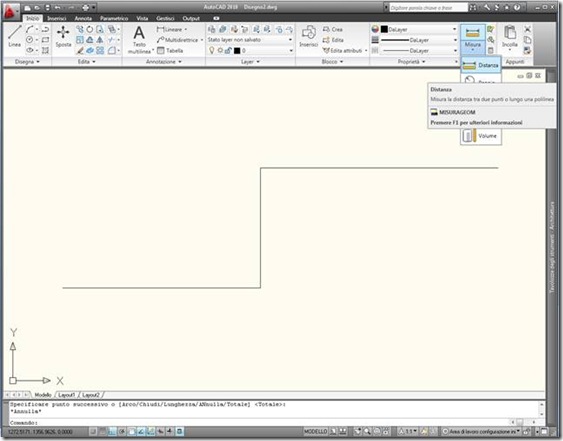Click Edita attributi button
This screenshot has width=563, height=441.
click(343, 51)
